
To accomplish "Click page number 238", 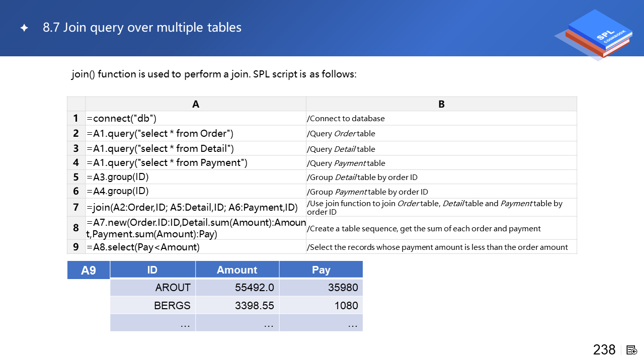I will point(604,350).
